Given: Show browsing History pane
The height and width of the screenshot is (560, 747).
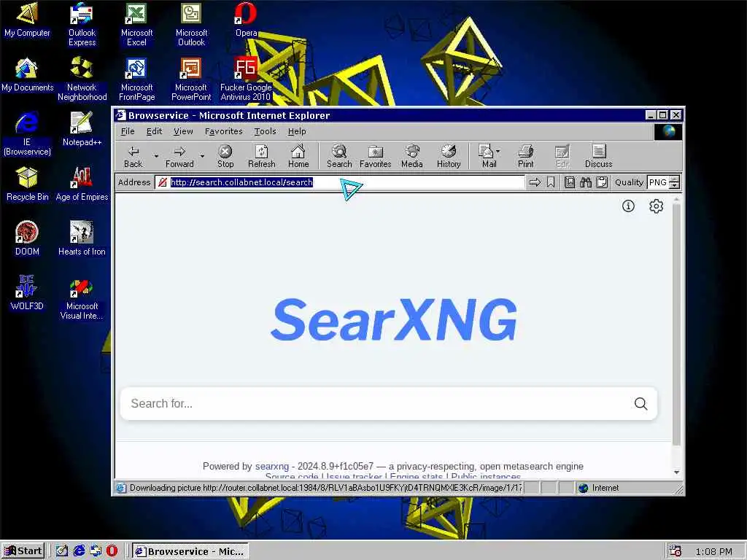Looking at the screenshot, I should (x=449, y=157).
